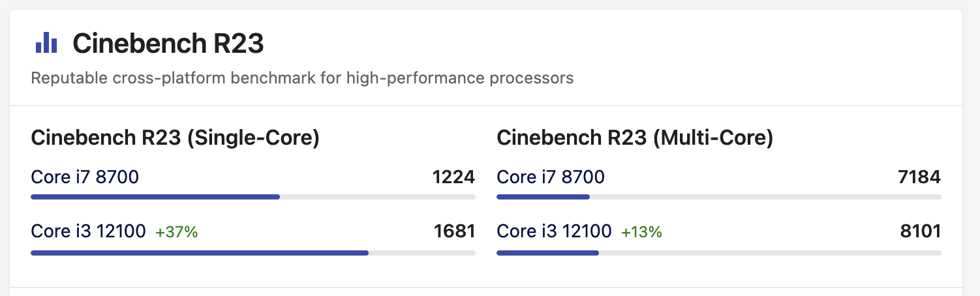Open Core i3 12100 link under Multi-Core
The height and width of the screenshot is (296, 980).
click(554, 231)
